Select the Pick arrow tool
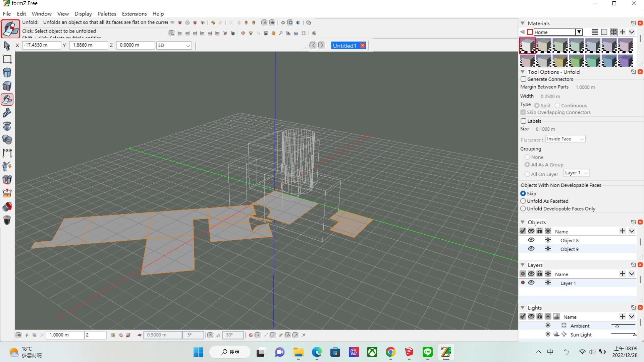This screenshot has height=362, width=644. (7, 46)
